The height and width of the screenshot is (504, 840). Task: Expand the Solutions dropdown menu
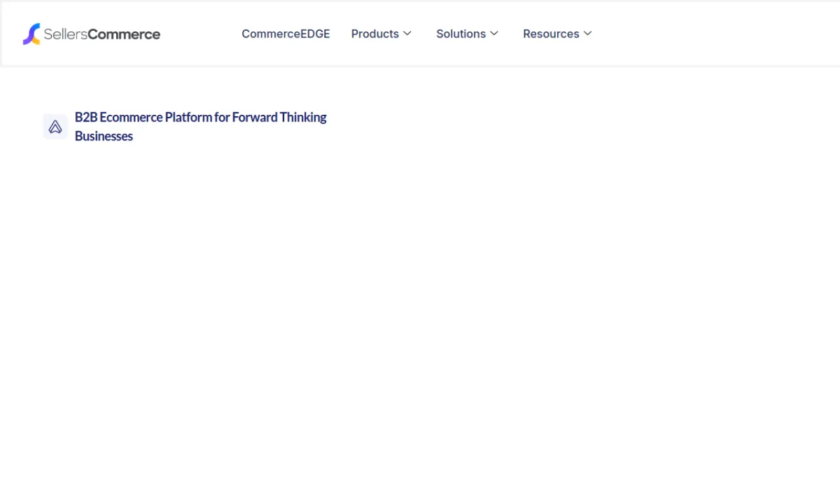click(x=467, y=33)
